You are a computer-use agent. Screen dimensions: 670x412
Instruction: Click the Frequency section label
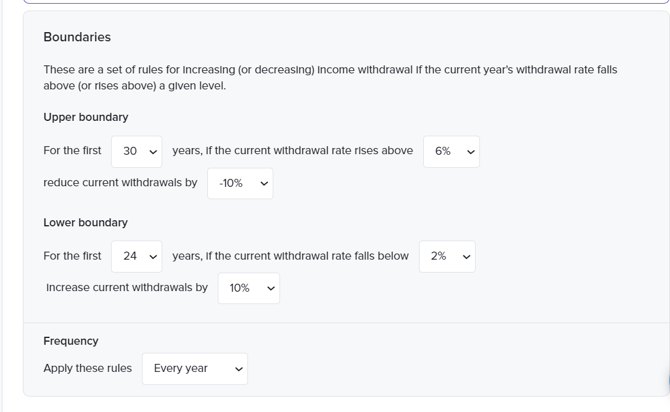[x=71, y=341]
